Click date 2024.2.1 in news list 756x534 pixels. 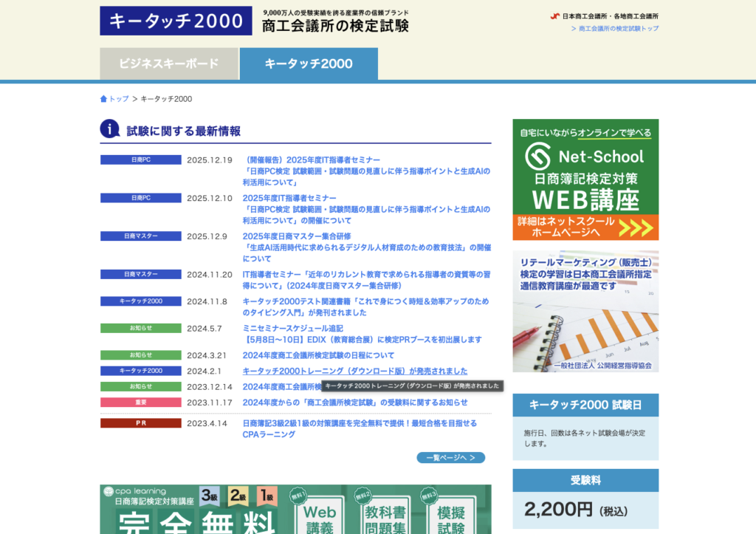point(204,372)
